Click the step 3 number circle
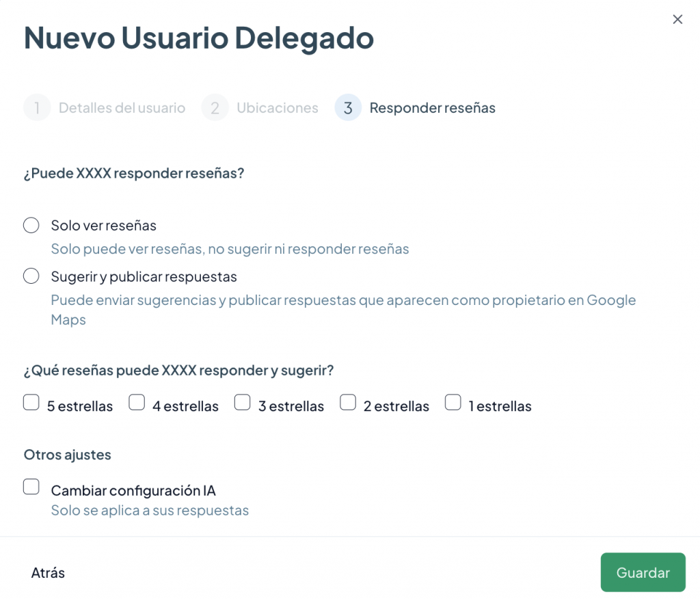Viewport: 700px width, 599px height. (348, 107)
